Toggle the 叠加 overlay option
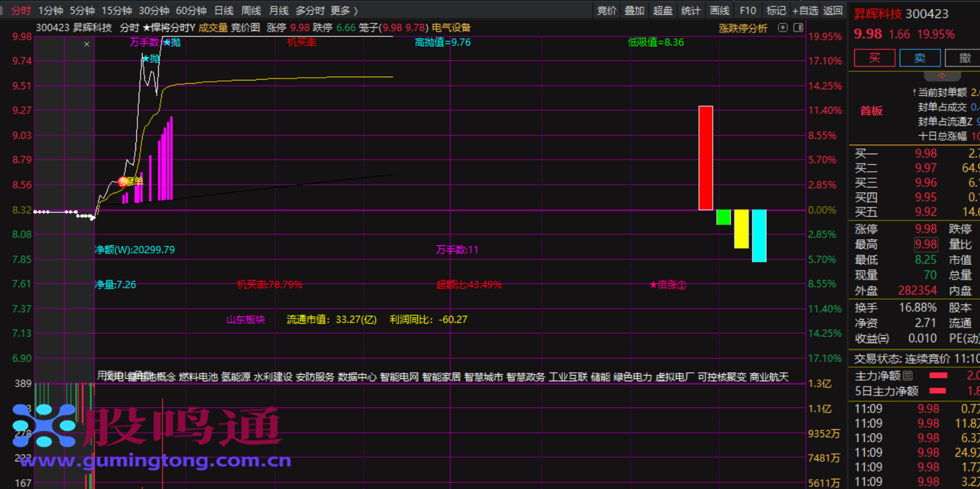 (x=634, y=10)
